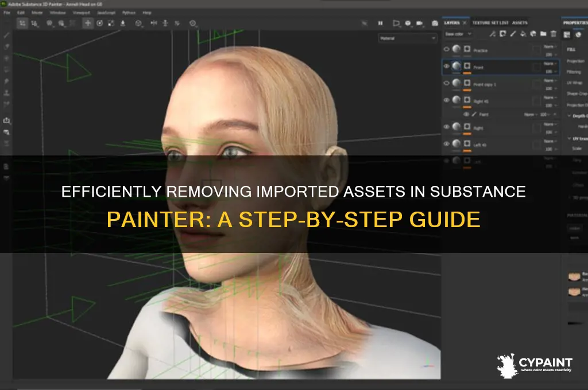Add a mask using Layers toolbar mask icon
The height and width of the screenshot is (390, 588).
(x=503, y=34)
